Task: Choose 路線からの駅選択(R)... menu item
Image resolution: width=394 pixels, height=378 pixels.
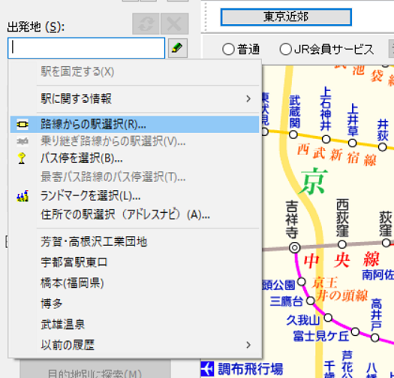Action: pyautogui.click(x=134, y=125)
